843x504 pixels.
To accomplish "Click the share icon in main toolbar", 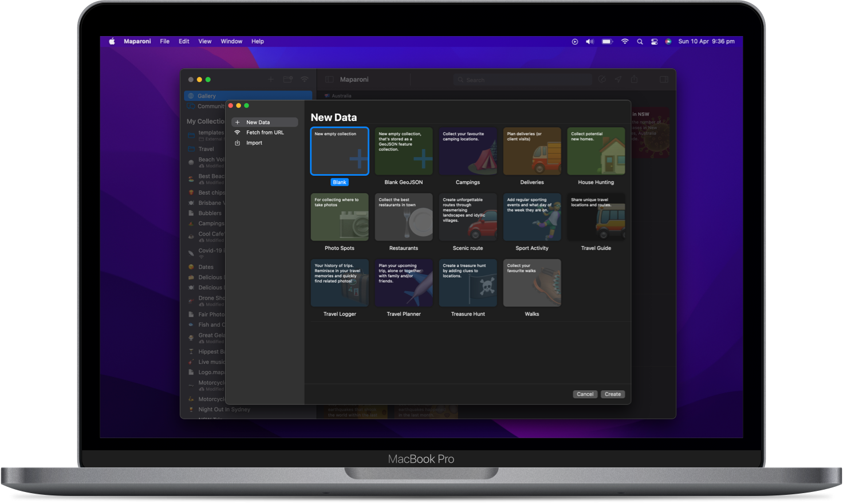I will tap(634, 80).
